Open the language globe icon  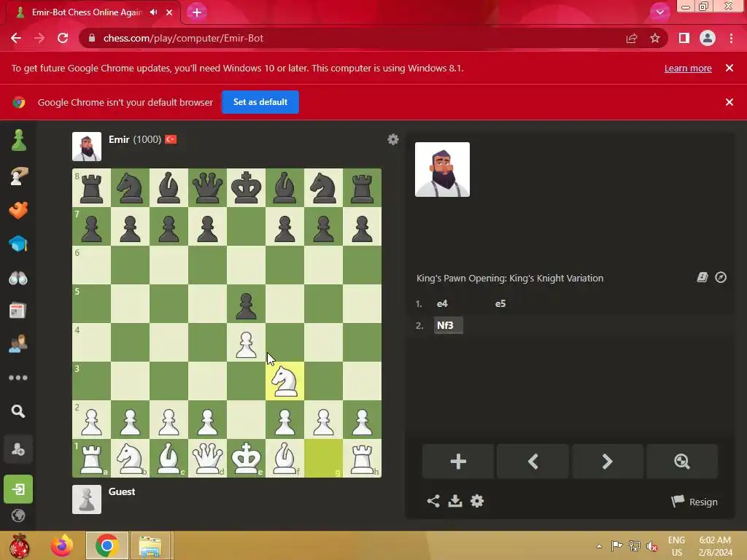(18, 516)
